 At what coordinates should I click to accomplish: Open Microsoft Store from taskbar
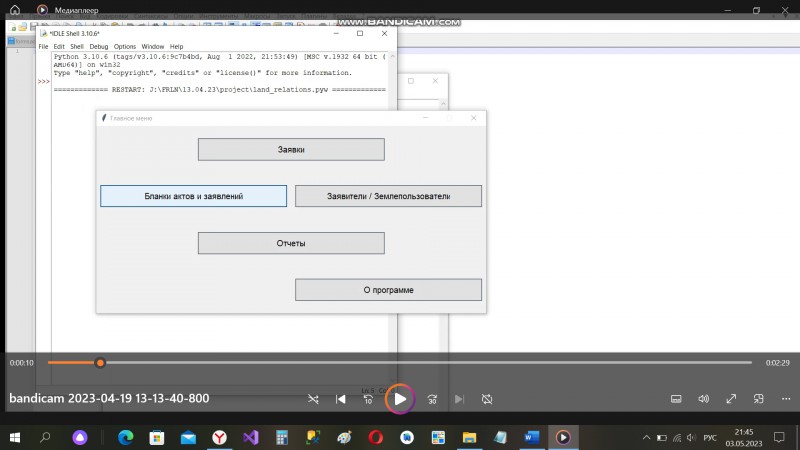point(157,438)
